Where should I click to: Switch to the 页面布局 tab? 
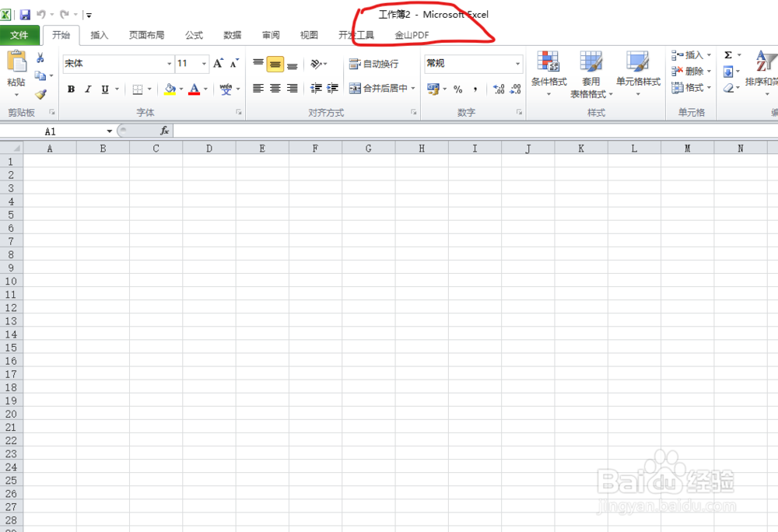pyautogui.click(x=146, y=35)
